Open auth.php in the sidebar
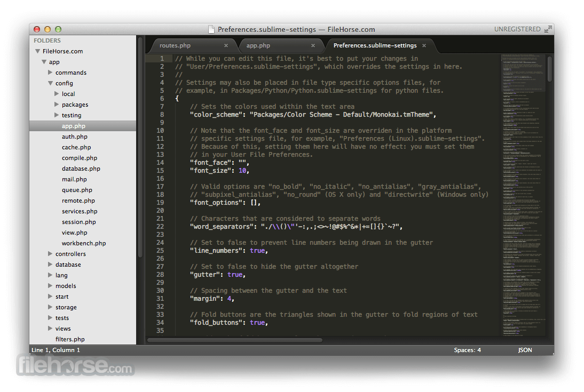Viewport: 584px width, 392px height. 75,137
